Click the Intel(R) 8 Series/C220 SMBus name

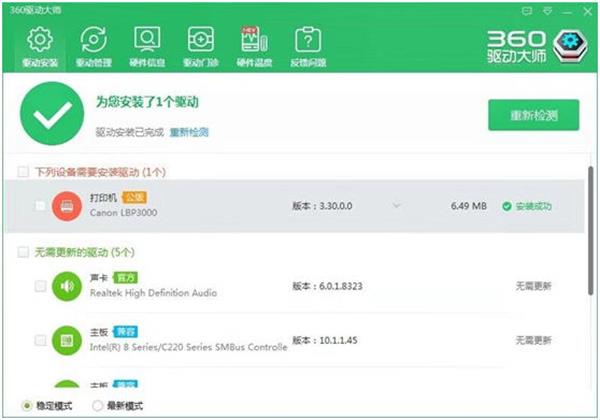(x=188, y=347)
